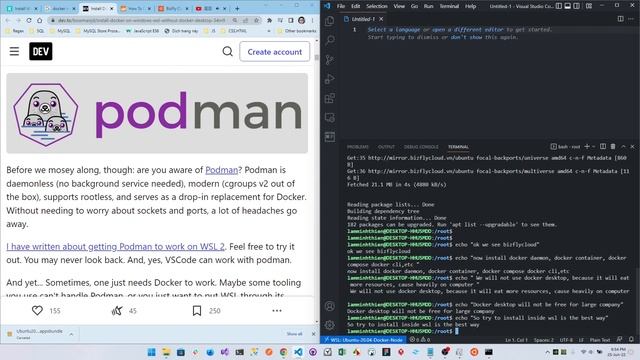Open the Edit menu in VS Code
Screen dimensions: 640x360
(356, 6)
